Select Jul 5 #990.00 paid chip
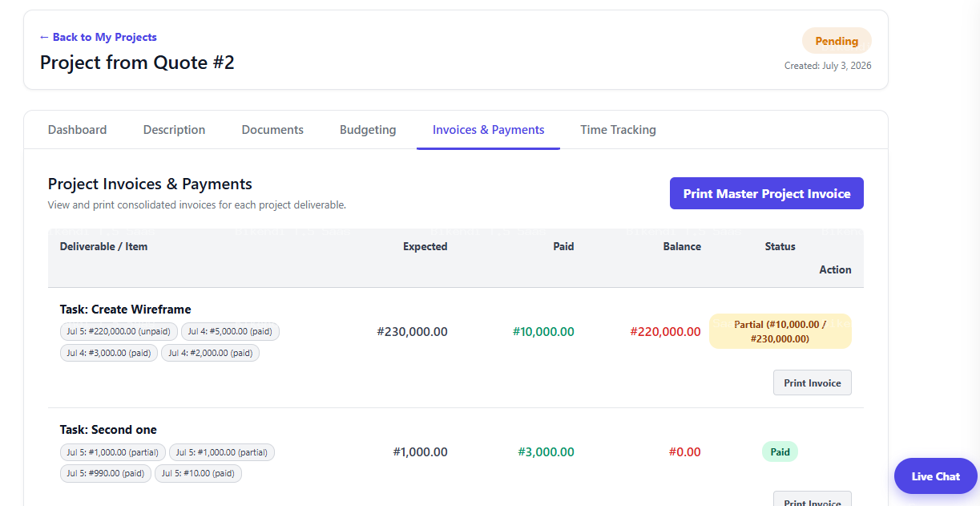Viewport: 980px width, 506px height. [106, 473]
